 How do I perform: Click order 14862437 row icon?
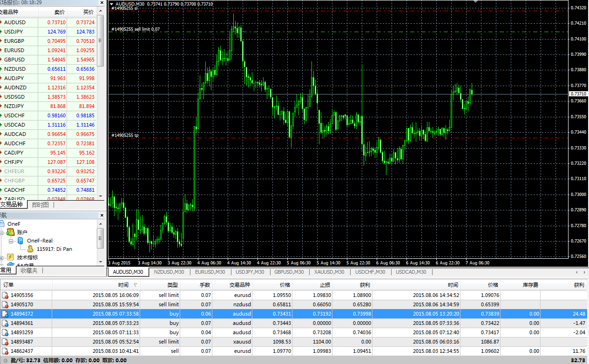point(5,351)
